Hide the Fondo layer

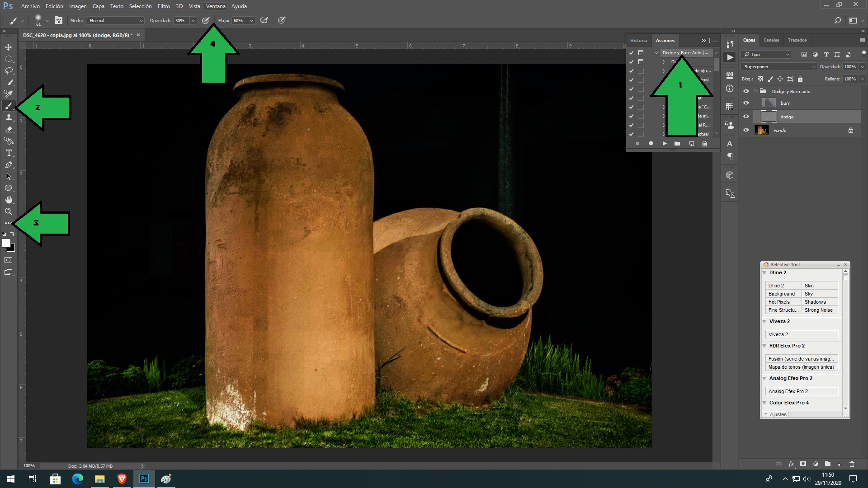point(746,130)
